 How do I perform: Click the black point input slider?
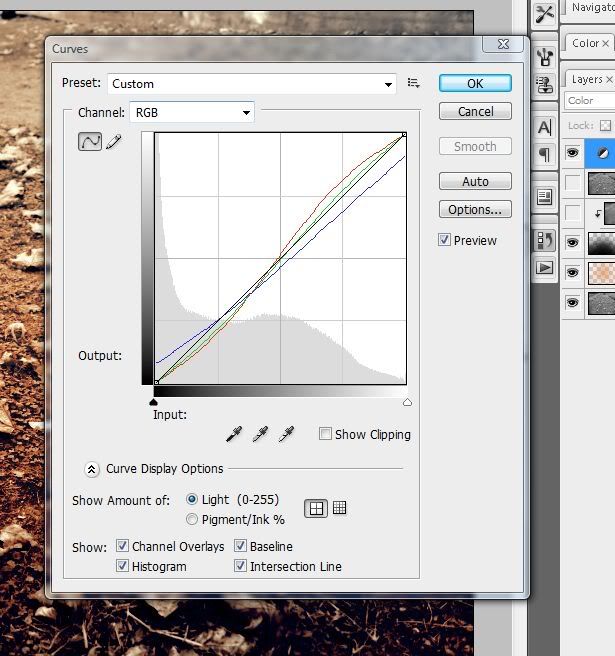(x=153, y=402)
